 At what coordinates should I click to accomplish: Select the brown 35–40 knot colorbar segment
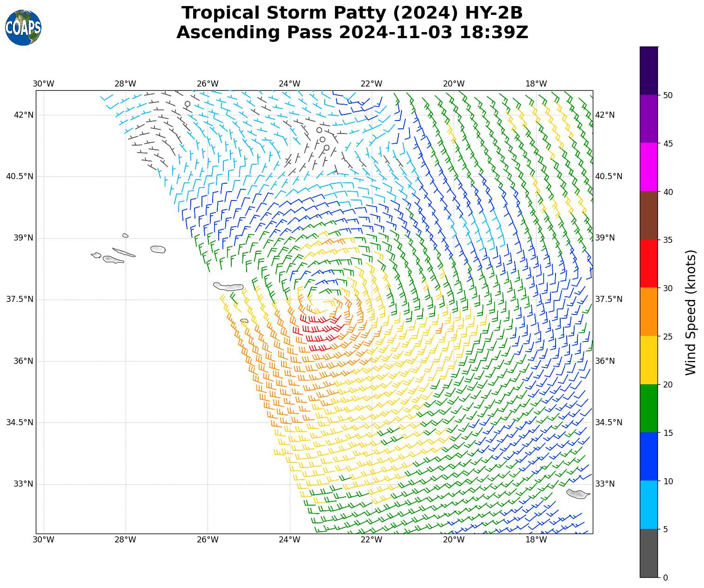[x=649, y=215]
